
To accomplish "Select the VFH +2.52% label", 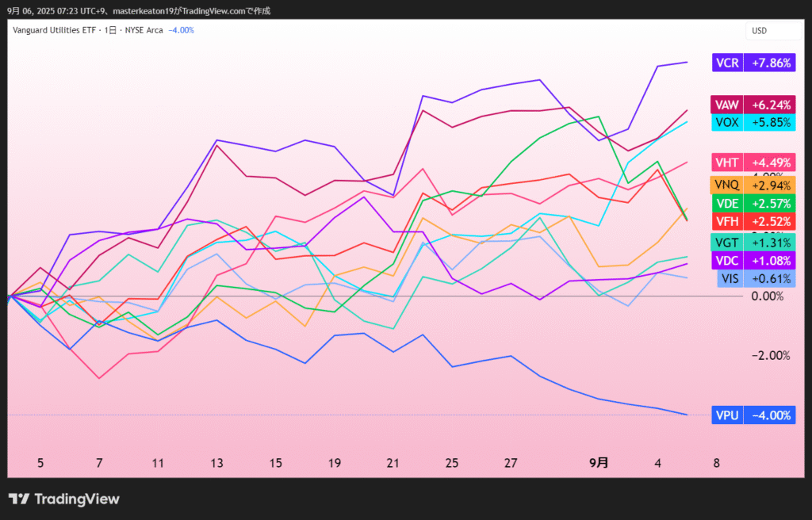I will pos(753,221).
